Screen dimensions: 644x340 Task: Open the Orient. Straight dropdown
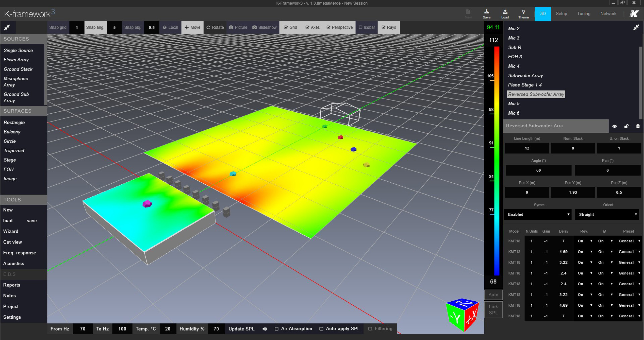pos(607,214)
